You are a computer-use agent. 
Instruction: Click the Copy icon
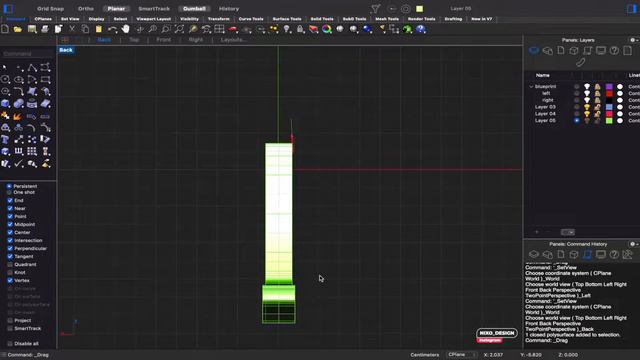pyautogui.click(x=85, y=29)
